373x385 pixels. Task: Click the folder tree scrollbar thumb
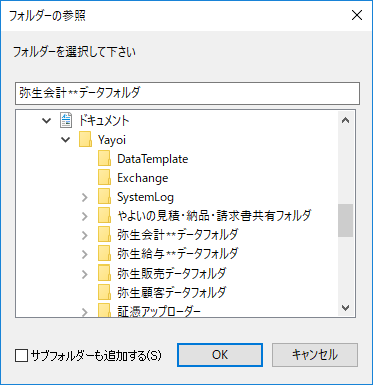[x=346, y=220]
